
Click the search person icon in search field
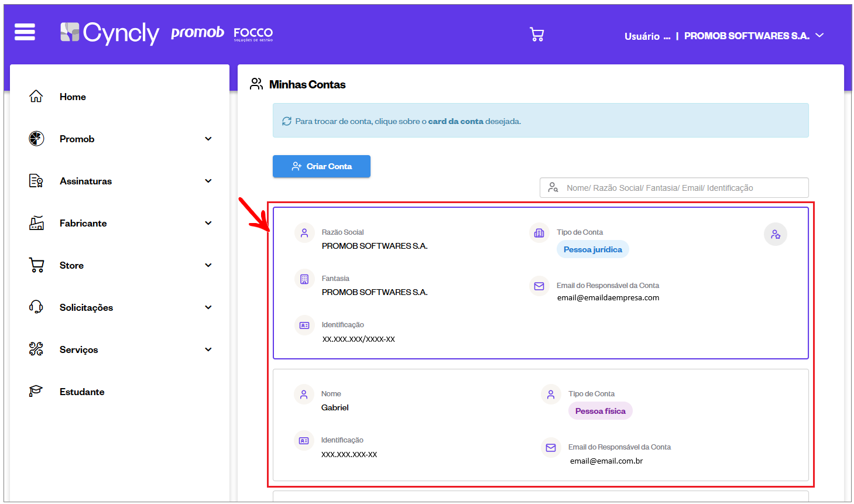point(553,187)
